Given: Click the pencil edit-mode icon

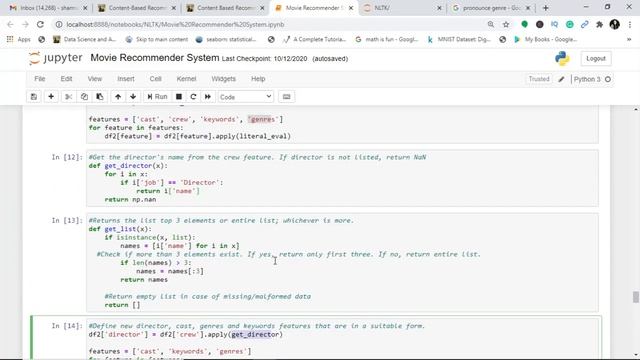Looking at the screenshot, I should click(561, 79).
